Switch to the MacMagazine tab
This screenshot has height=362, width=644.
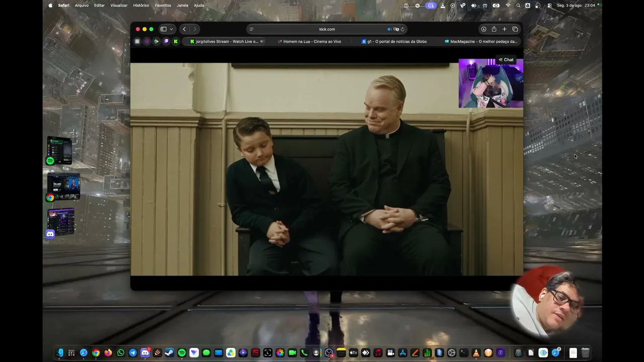(x=480, y=41)
